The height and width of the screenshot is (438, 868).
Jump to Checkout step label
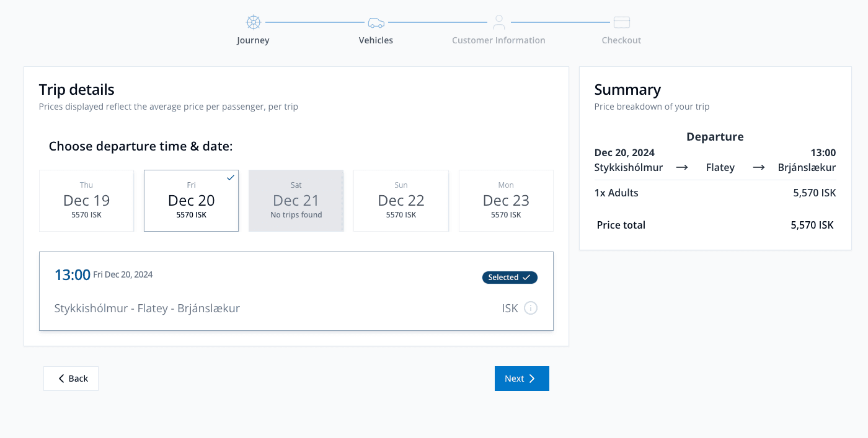(x=621, y=40)
